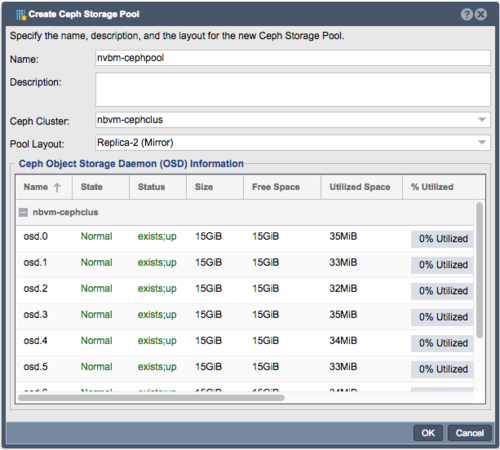Image resolution: width=500 pixels, height=450 pixels.
Task: Click into the Name input field
Action: click(293, 58)
